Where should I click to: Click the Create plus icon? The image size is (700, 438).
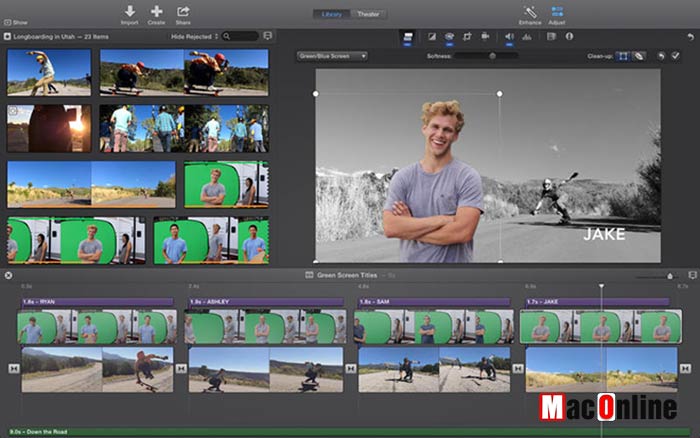pyautogui.click(x=156, y=11)
